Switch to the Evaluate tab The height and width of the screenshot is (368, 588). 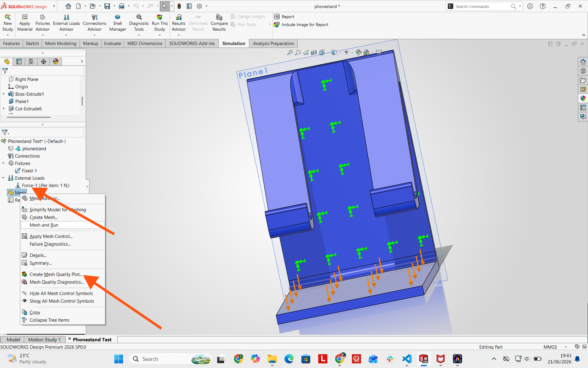tap(112, 44)
